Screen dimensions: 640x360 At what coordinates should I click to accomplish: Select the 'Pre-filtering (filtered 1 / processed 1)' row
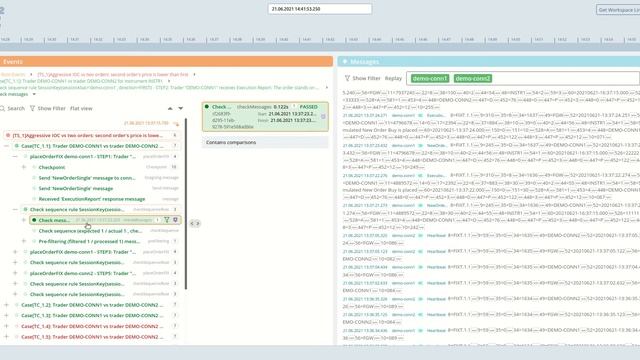click(106, 241)
